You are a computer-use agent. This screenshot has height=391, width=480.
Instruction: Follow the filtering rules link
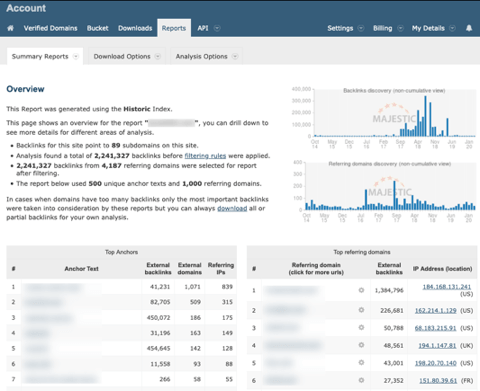(x=205, y=156)
